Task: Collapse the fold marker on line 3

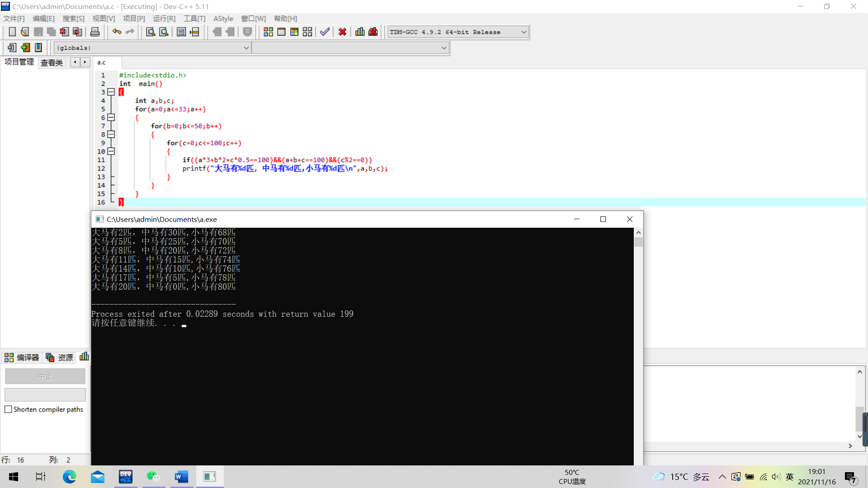Action: 111,92
